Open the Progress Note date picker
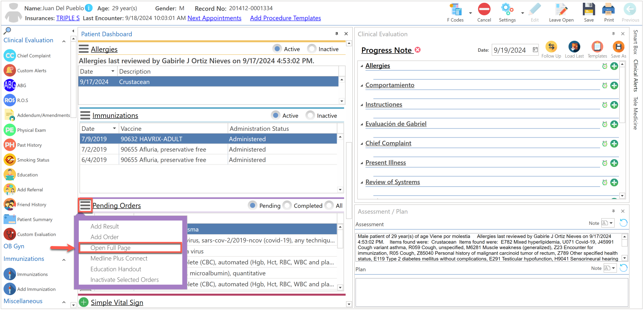 tap(535, 50)
